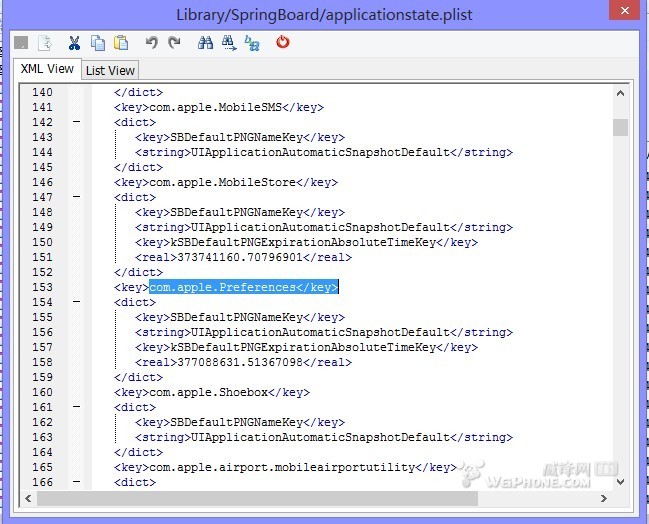649x524 pixels.
Task: Click the com.apple.MobileStore key line
Action: click(x=226, y=182)
